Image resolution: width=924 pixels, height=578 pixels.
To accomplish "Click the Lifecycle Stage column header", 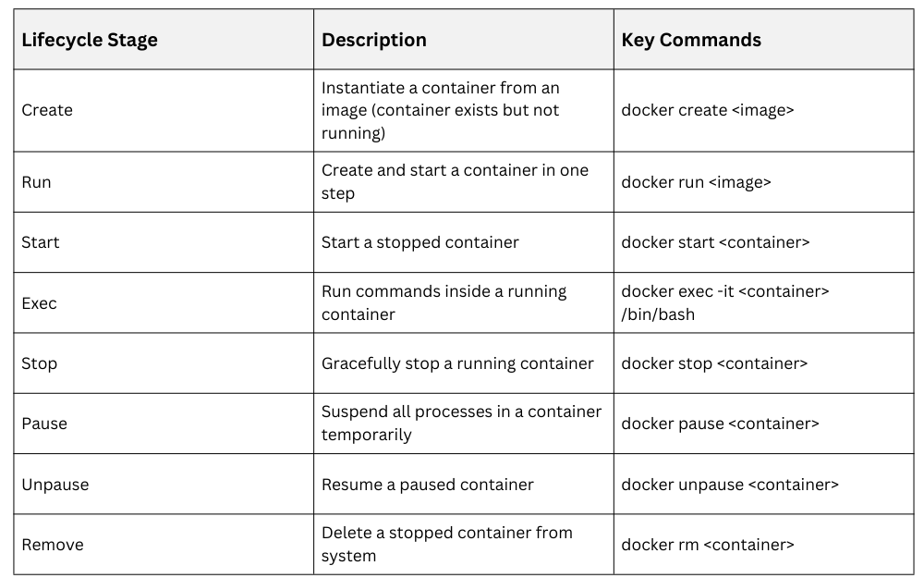I will 90,40.
